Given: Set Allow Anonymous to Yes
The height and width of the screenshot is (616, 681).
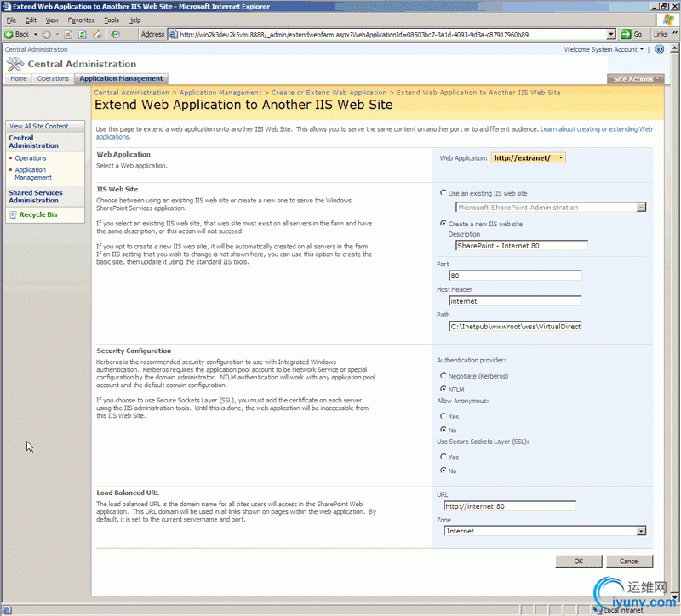Looking at the screenshot, I should click(x=443, y=416).
